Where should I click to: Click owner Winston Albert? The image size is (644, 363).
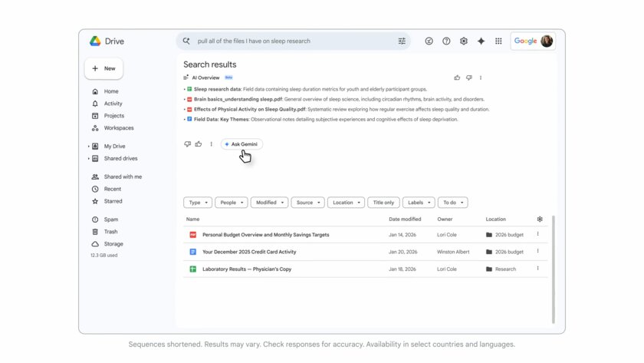tap(453, 252)
